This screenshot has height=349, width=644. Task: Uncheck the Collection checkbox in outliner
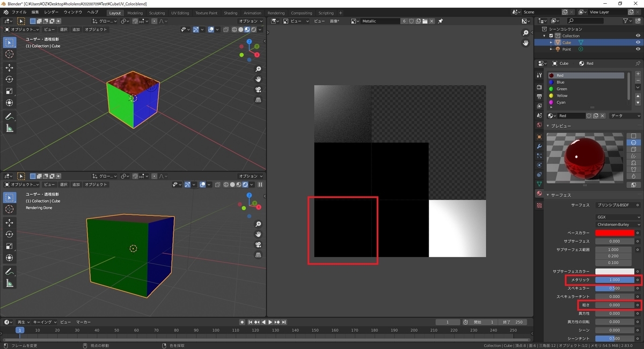[551, 35]
